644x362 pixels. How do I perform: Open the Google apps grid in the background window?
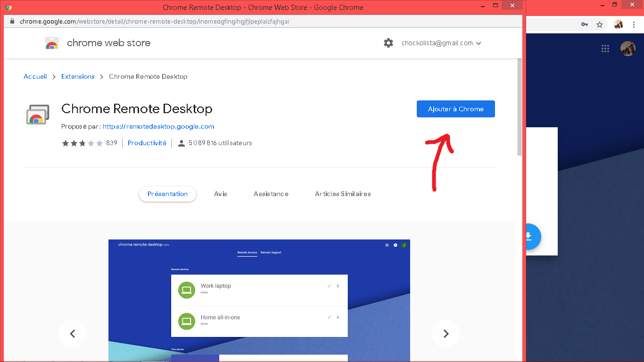pyautogui.click(x=605, y=49)
